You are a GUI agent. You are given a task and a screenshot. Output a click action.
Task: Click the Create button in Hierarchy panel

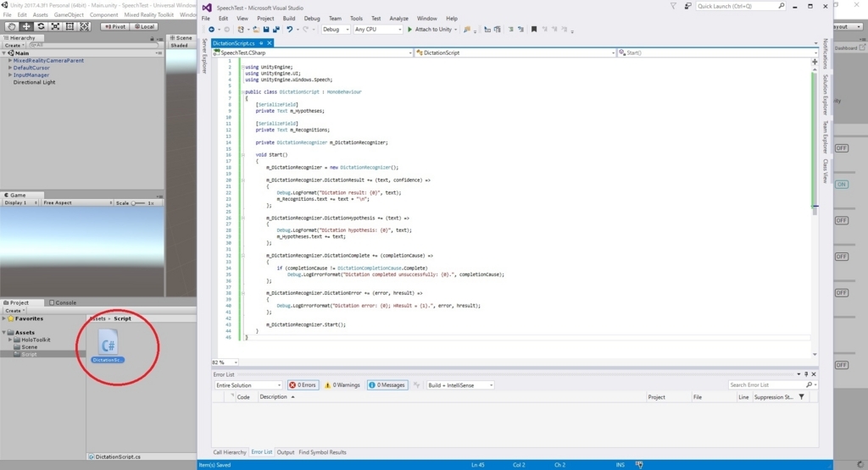point(14,46)
